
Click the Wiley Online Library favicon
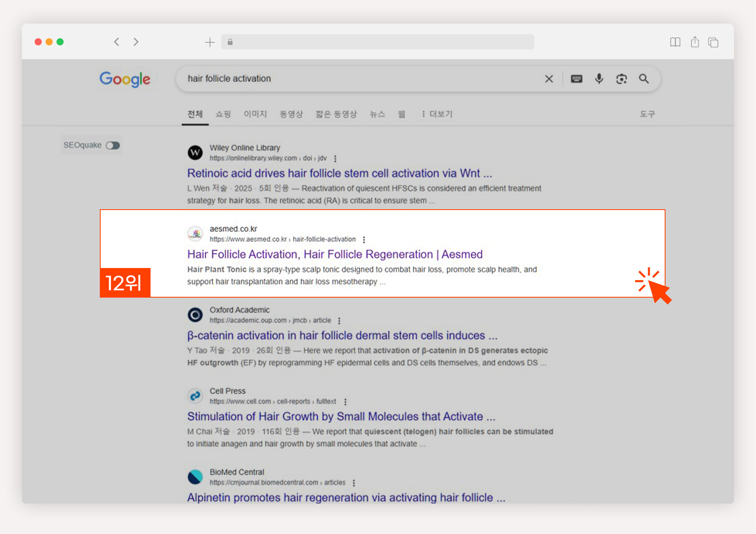pyautogui.click(x=195, y=153)
